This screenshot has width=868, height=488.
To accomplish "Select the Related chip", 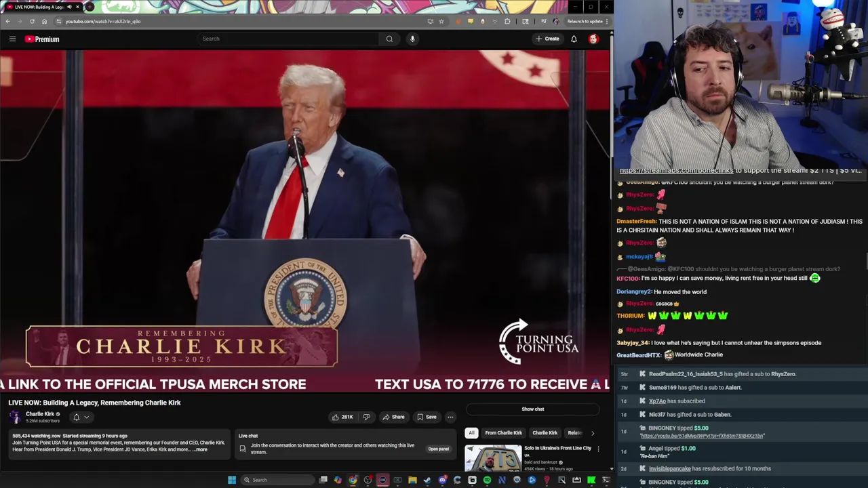I will point(575,432).
